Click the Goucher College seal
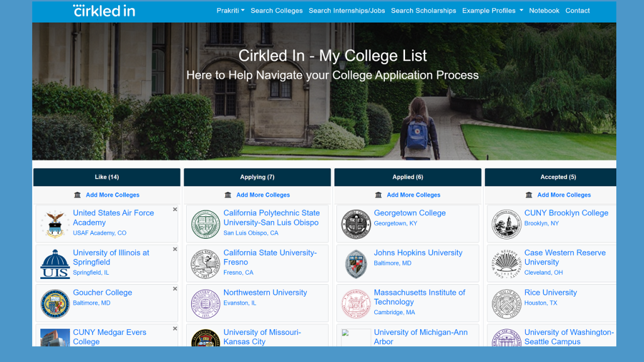Image resolution: width=644 pixels, height=362 pixels. (55, 304)
